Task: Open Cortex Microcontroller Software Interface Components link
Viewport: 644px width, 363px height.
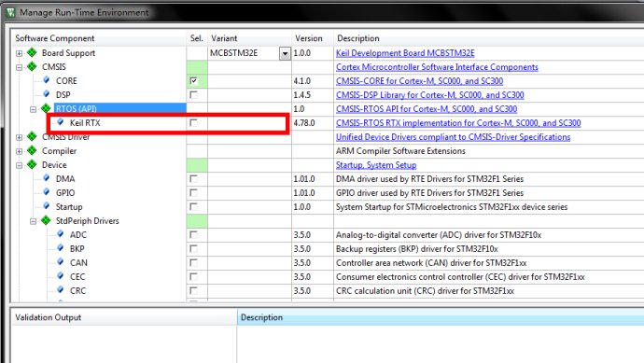Action: [437, 67]
